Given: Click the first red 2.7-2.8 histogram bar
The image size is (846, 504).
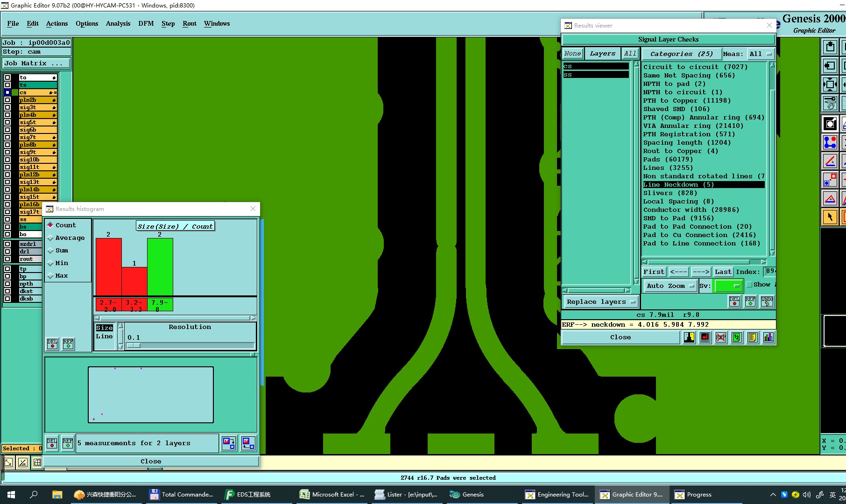Looking at the screenshot, I should (x=108, y=267).
